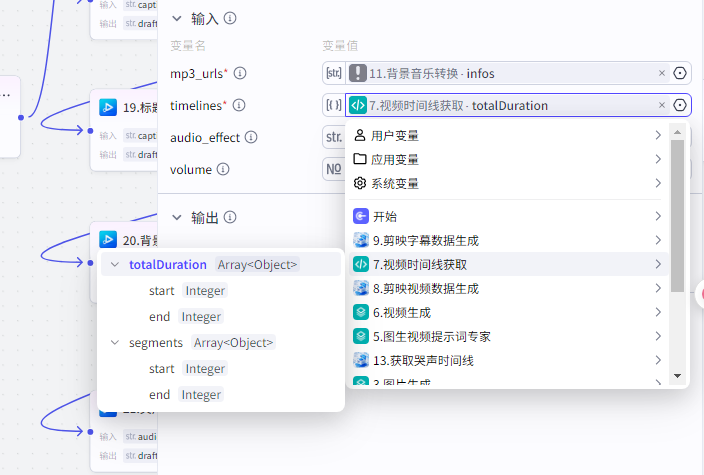704x475 pixels.
Task: Click the info icon next to 输入
Action: (x=231, y=18)
